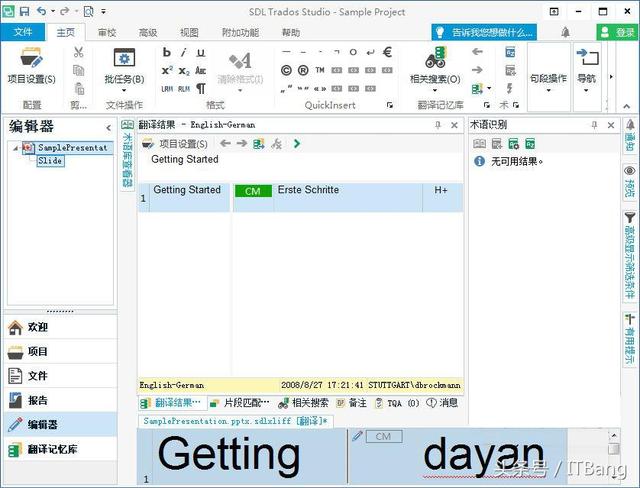
Task: Insert LRM left-to-right mark
Action: 167,89
